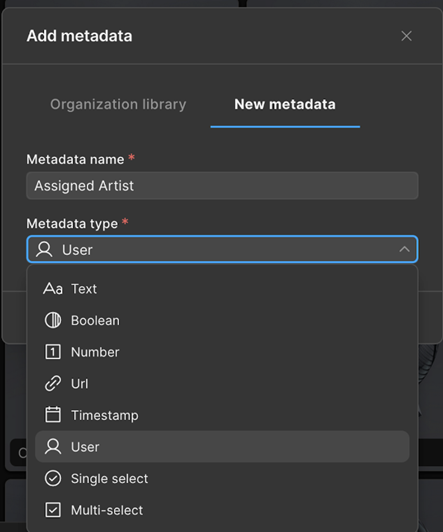Click the Aa Text type icon
This screenshot has height=532, width=443.
[53, 289]
